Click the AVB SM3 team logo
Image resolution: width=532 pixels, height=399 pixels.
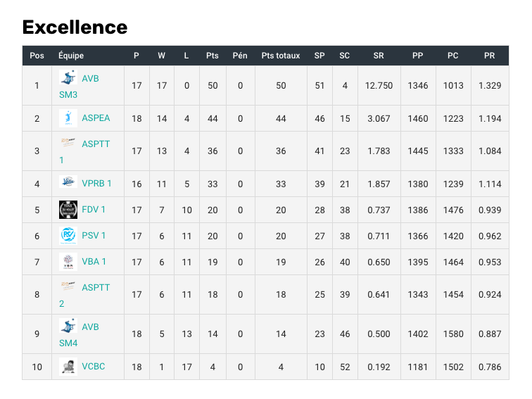(x=68, y=78)
